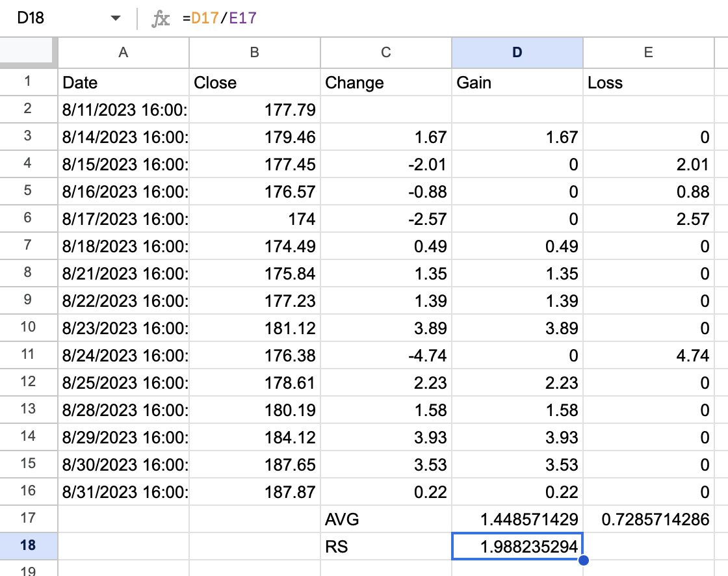This screenshot has height=576, width=728.
Task: Click the fill handle on cell D18
Action: (584, 560)
